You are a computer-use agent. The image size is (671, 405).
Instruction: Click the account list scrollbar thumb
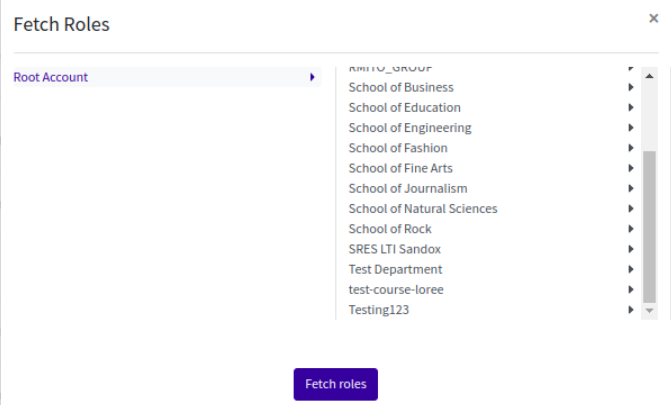pyautogui.click(x=649, y=225)
